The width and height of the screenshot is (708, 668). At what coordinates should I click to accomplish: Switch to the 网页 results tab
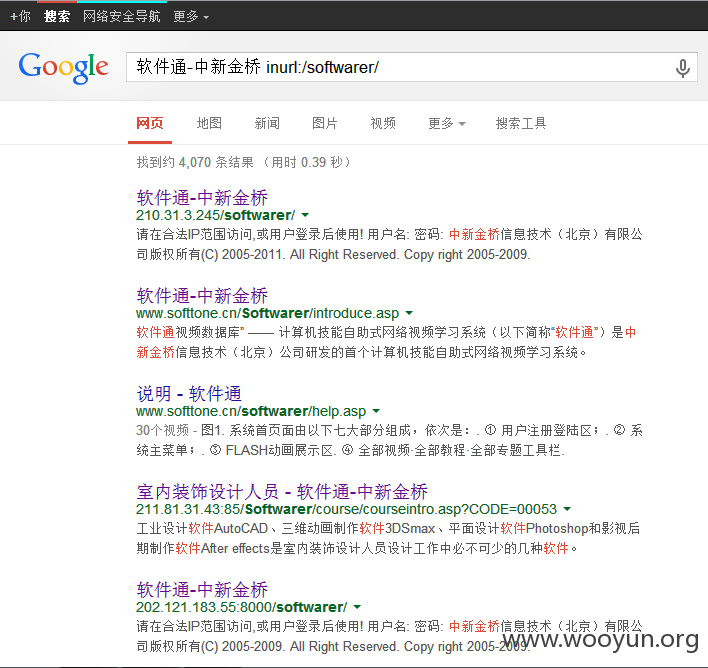pyautogui.click(x=150, y=123)
